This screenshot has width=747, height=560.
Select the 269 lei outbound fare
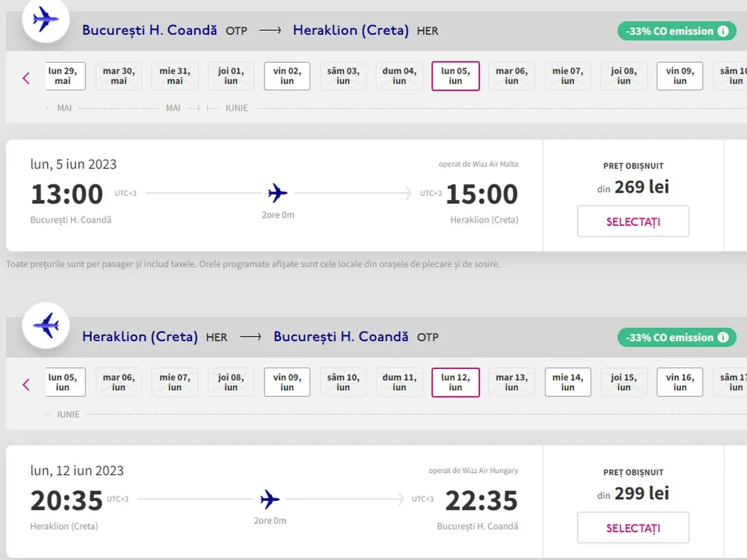tap(633, 222)
